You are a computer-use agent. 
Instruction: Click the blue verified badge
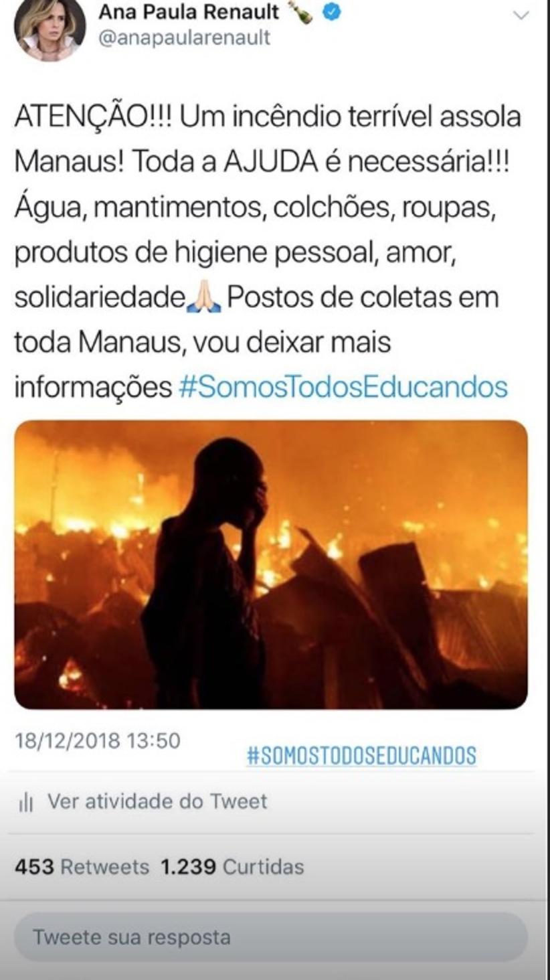333,12
